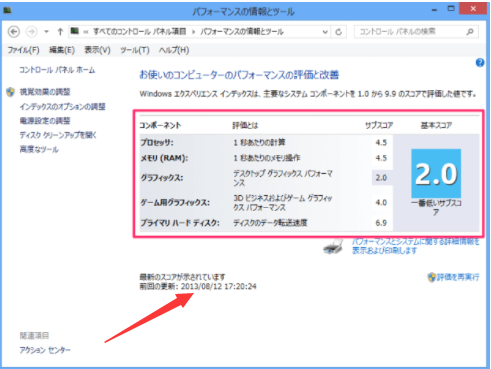
Task: Click the Back navigation arrow
Action: tap(14, 32)
